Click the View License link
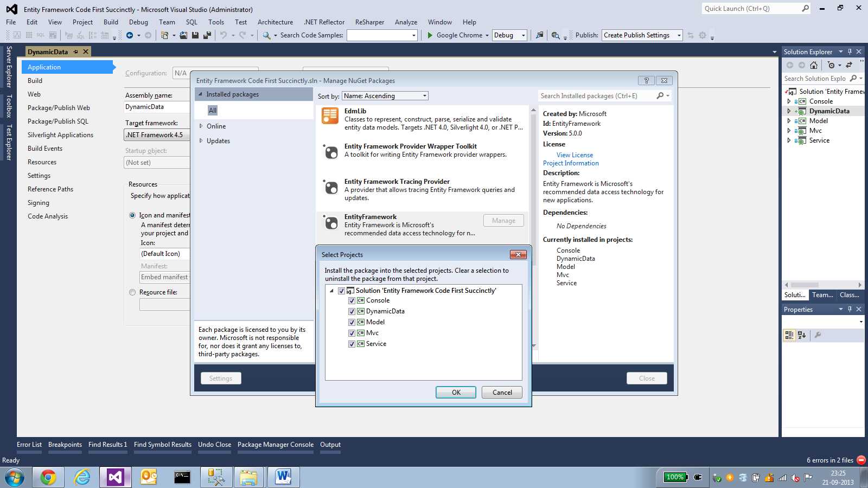The image size is (868, 488). click(x=575, y=155)
